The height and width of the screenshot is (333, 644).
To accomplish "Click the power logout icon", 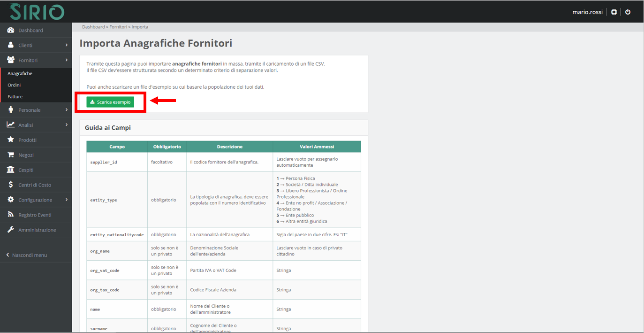I will click(x=628, y=12).
